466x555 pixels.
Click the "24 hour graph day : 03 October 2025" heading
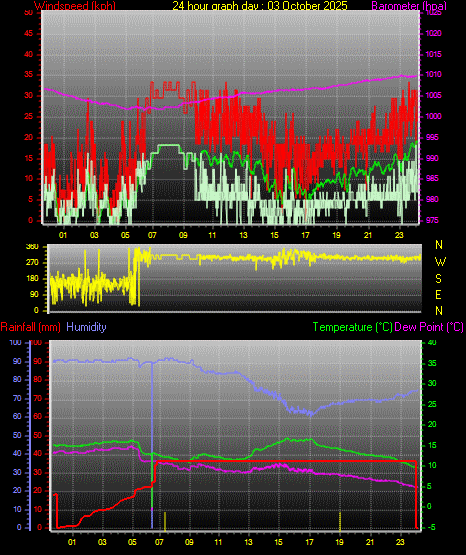click(260, 6)
